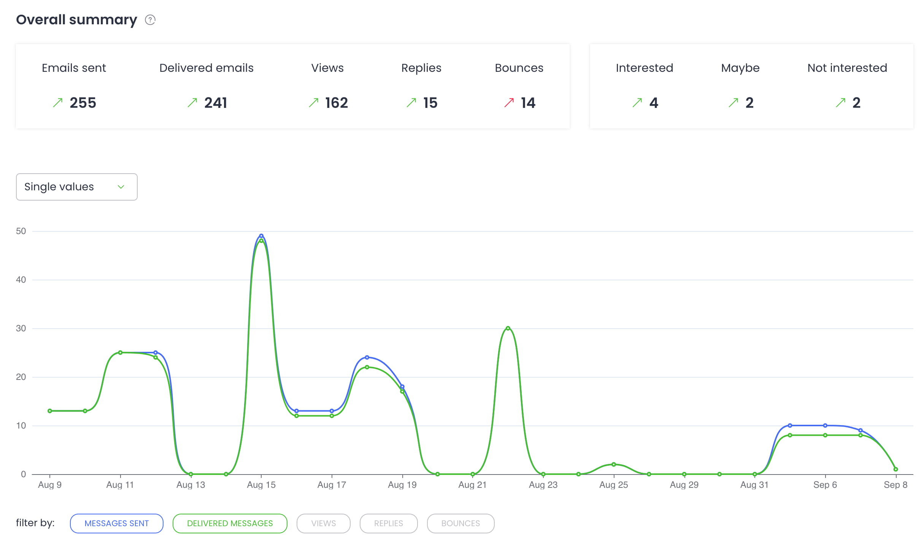This screenshot has width=924, height=560.
Task: Click the Aug 21 axis label
Action: pyautogui.click(x=473, y=485)
